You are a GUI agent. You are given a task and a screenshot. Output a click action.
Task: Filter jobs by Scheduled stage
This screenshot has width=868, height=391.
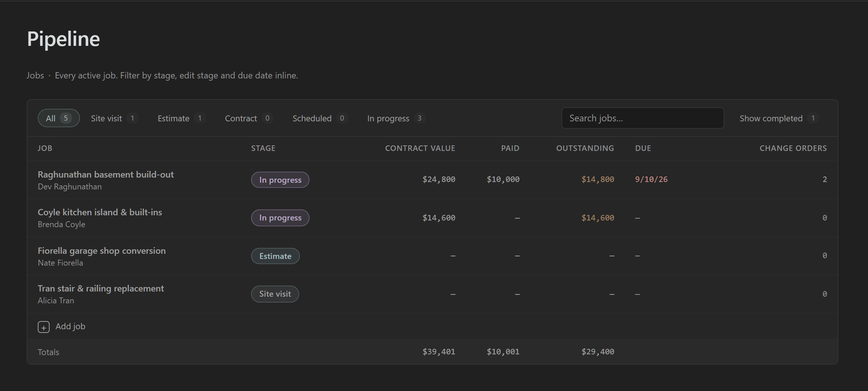320,118
